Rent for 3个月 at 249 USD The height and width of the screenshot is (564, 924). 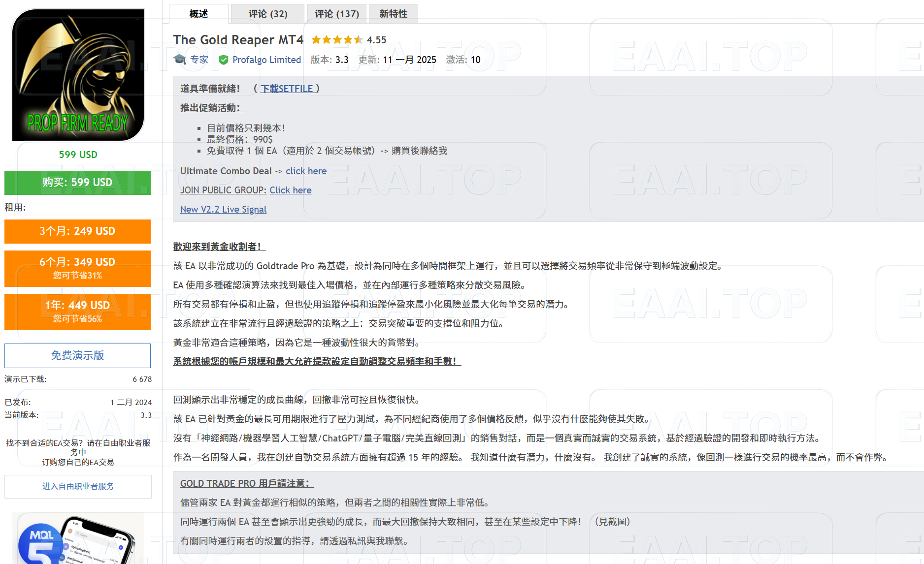[x=77, y=231]
